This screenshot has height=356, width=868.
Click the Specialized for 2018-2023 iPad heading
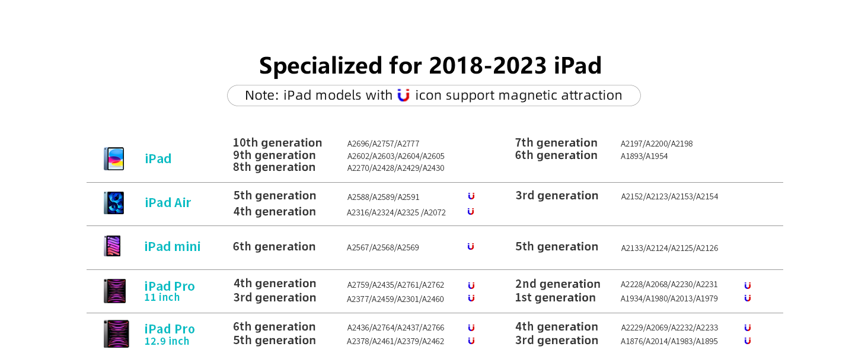click(430, 65)
